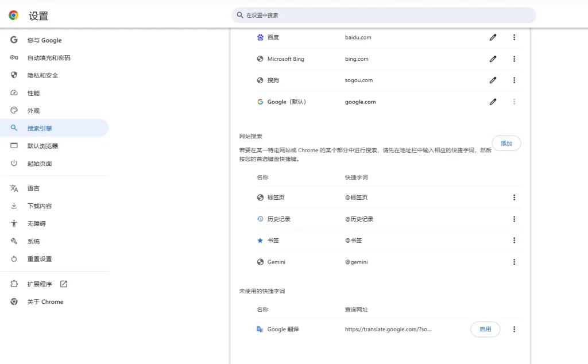The width and height of the screenshot is (588, 364).
Task: Click the gauge icon for 性能
Action: coord(14,92)
